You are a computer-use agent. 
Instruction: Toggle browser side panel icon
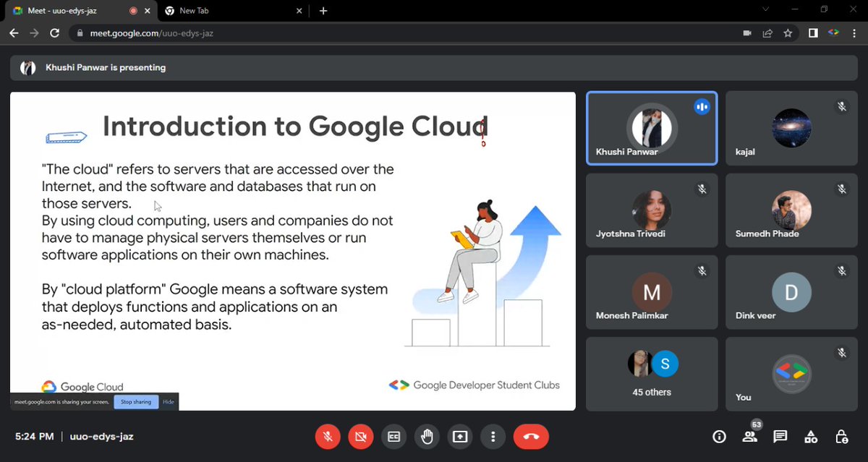coord(814,33)
